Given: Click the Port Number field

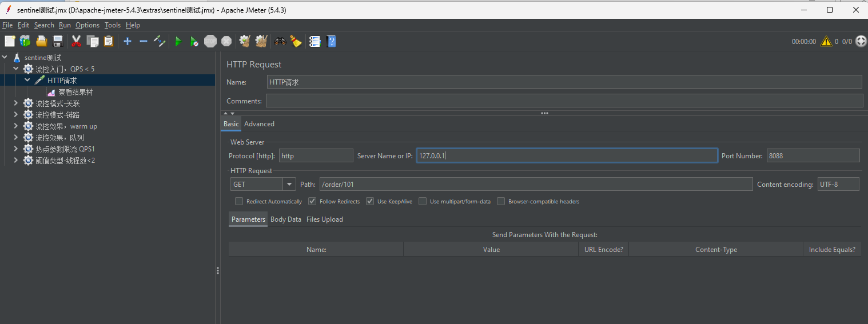Looking at the screenshot, I should [x=813, y=155].
